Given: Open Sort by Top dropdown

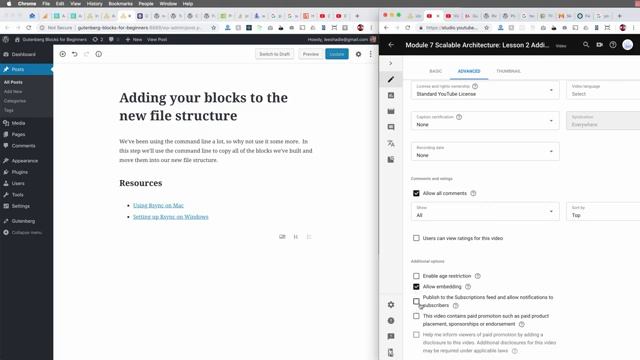Looking at the screenshot, I should point(603,211).
